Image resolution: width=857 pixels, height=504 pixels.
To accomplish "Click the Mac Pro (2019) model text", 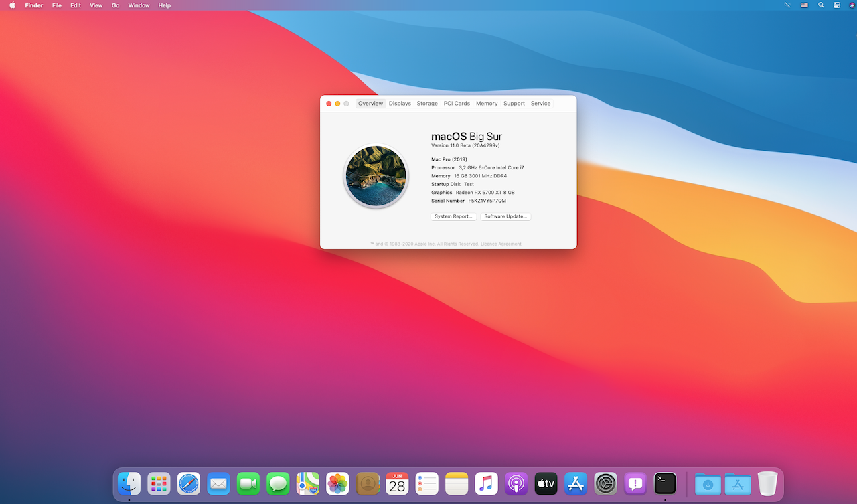I will click(449, 159).
